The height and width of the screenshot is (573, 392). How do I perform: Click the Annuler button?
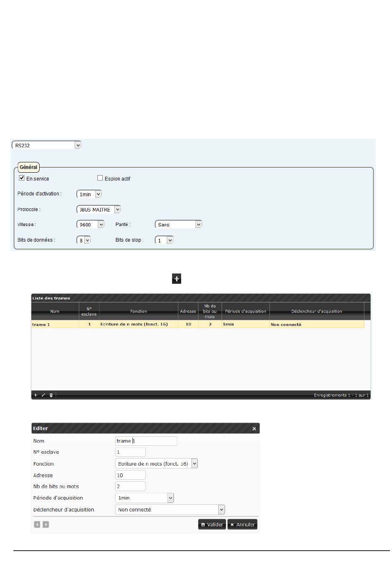click(242, 525)
